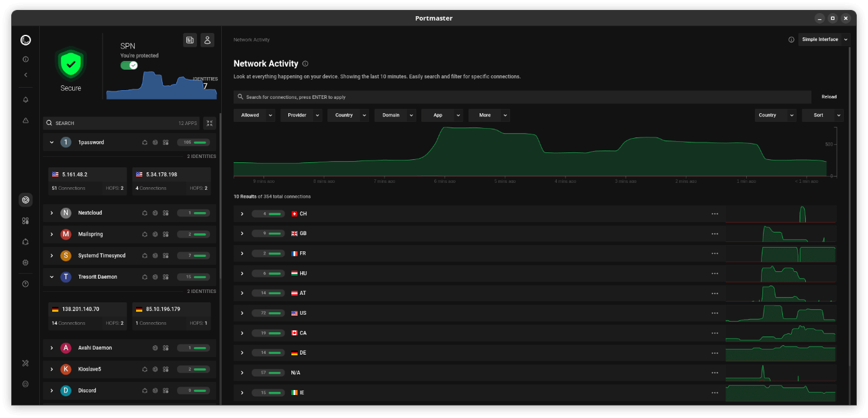The height and width of the screenshot is (418, 868).
Task: Toggle off the SPN protection switch
Action: (x=129, y=65)
